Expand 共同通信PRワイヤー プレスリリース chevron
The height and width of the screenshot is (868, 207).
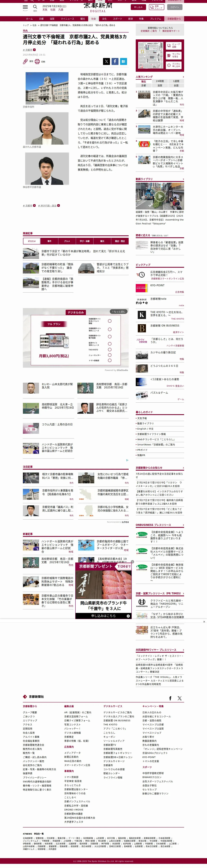183,650
